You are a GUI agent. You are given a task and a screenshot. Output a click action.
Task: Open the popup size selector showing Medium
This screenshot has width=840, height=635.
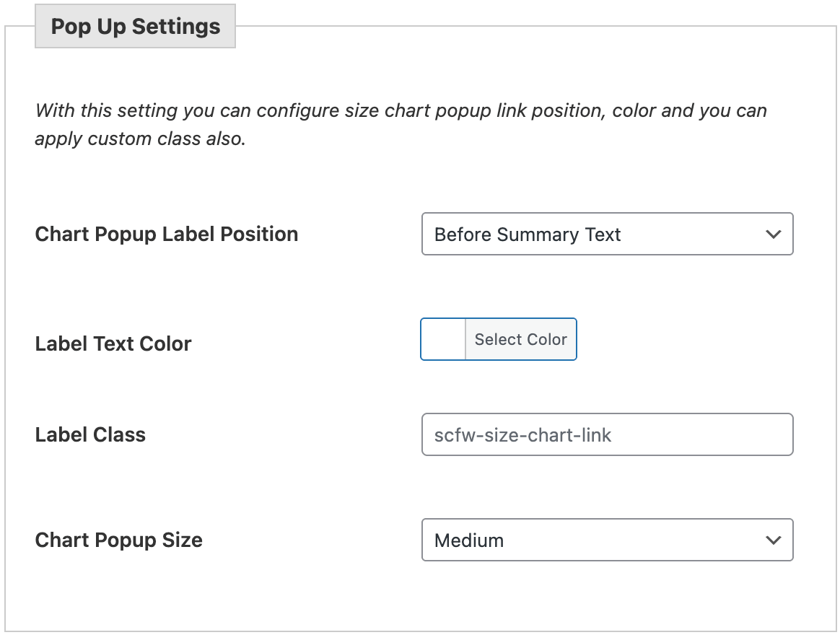click(x=607, y=540)
